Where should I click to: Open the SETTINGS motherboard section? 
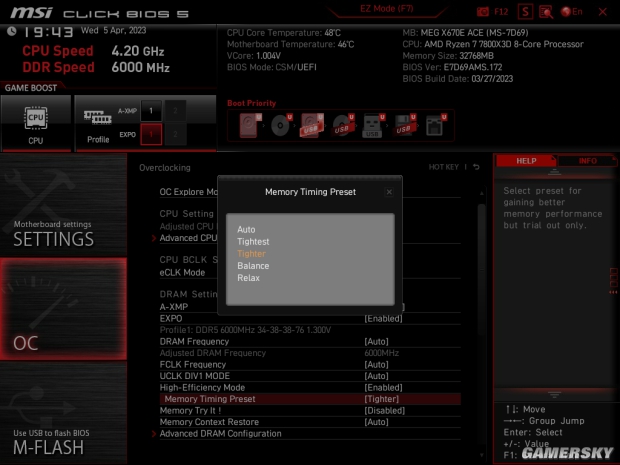(x=63, y=205)
